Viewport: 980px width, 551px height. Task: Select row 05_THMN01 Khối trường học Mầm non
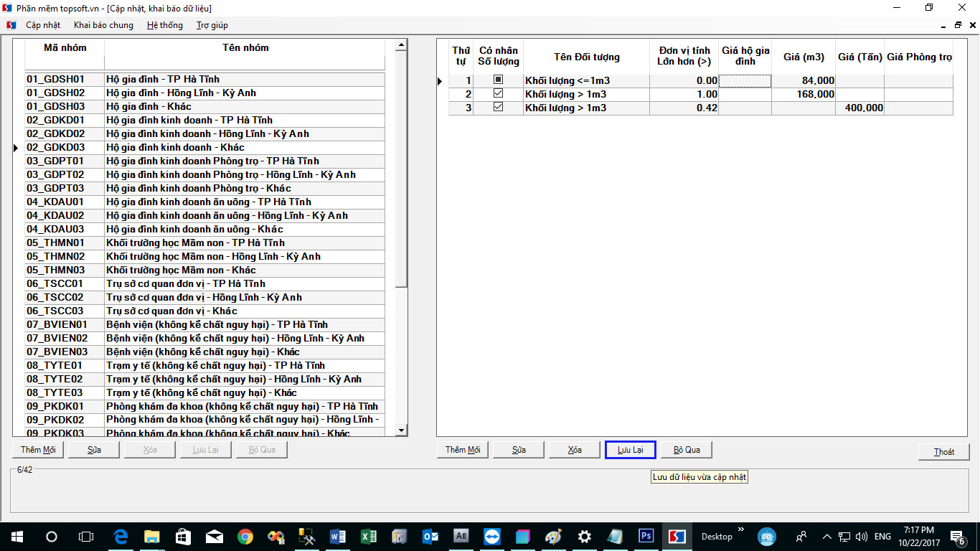(x=204, y=242)
